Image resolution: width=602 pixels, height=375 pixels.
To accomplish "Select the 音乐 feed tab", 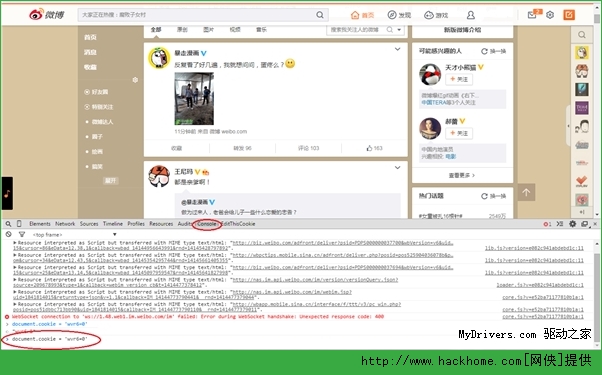I will 261,30.
